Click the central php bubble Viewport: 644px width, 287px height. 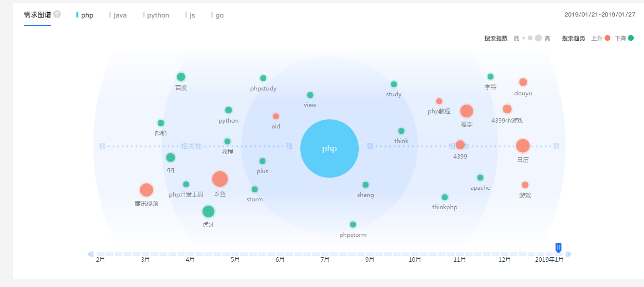(x=330, y=148)
